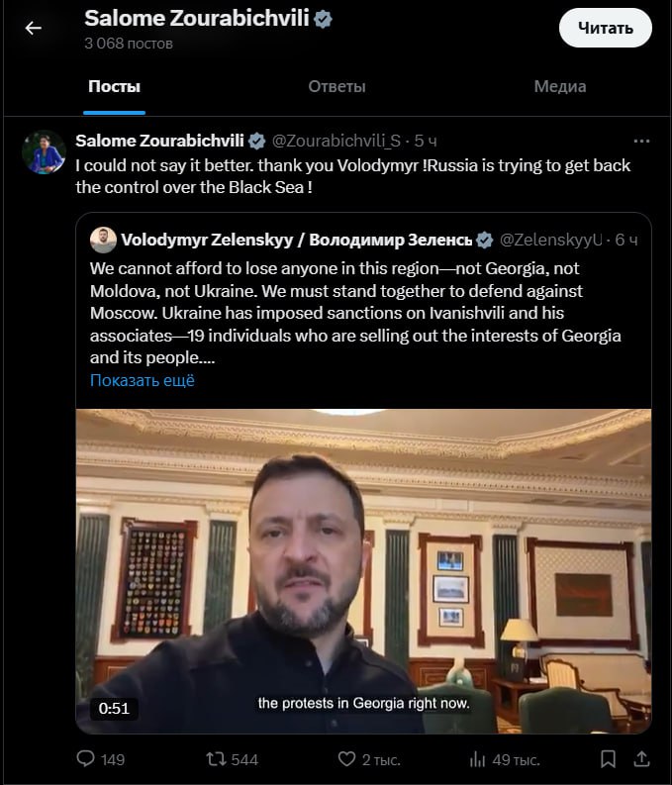Share the post via upload icon
672x785 pixels.
(x=641, y=759)
